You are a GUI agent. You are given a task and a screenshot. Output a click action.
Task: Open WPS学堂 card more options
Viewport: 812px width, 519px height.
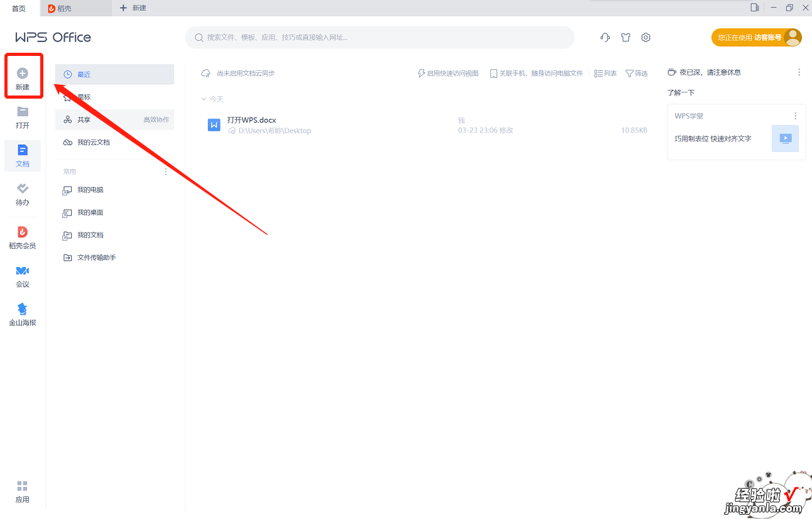796,116
